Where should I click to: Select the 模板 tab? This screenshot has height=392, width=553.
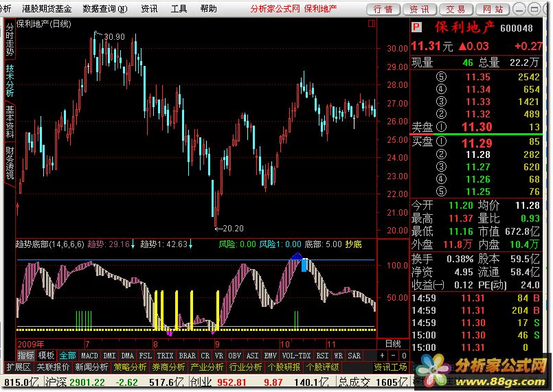point(46,356)
